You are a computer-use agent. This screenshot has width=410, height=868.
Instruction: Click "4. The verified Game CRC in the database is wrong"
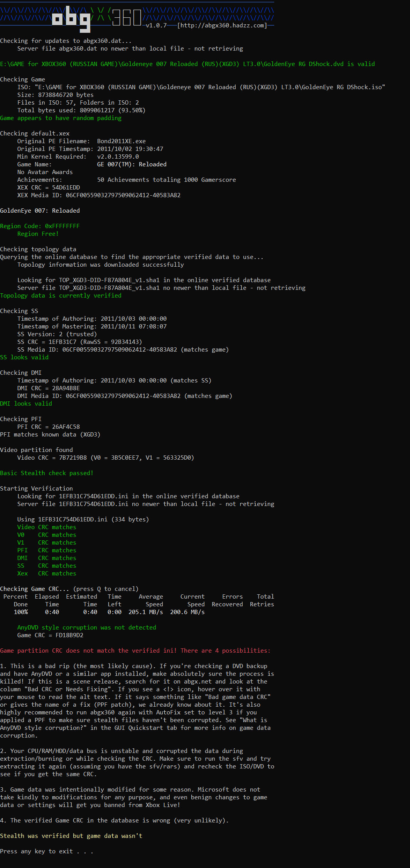coord(114,821)
